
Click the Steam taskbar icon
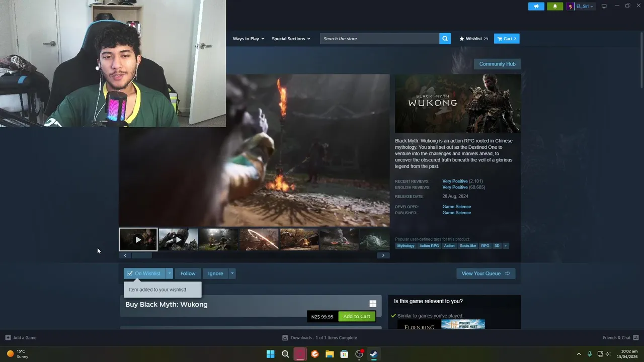tap(374, 354)
